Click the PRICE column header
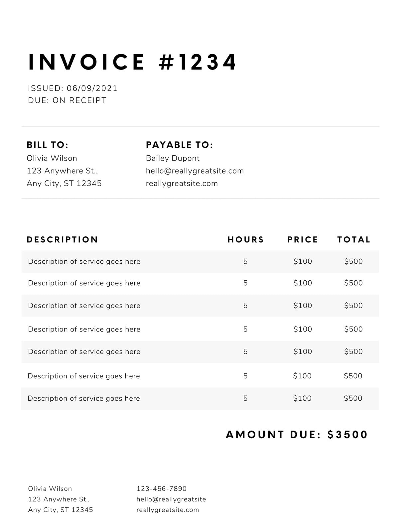This screenshot has width=411, height=532. click(x=303, y=239)
